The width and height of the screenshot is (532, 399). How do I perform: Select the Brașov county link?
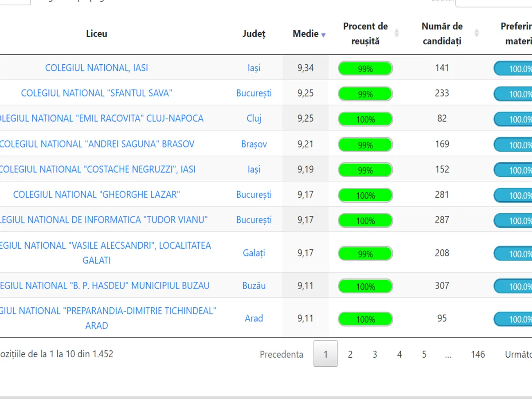coord(254,144)
